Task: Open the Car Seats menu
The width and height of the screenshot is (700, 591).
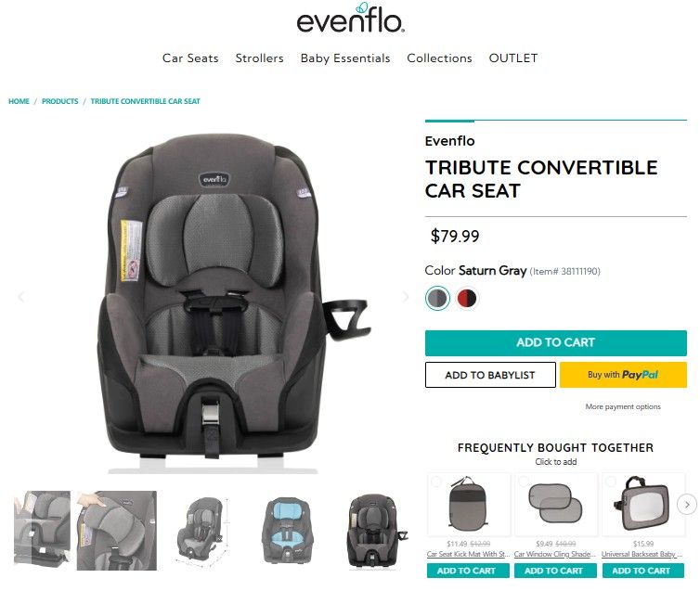Action: coord(190,58)
